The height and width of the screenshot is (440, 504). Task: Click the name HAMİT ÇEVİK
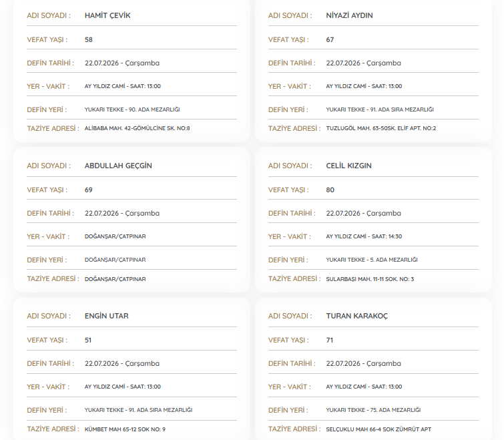tap(107, 15)
